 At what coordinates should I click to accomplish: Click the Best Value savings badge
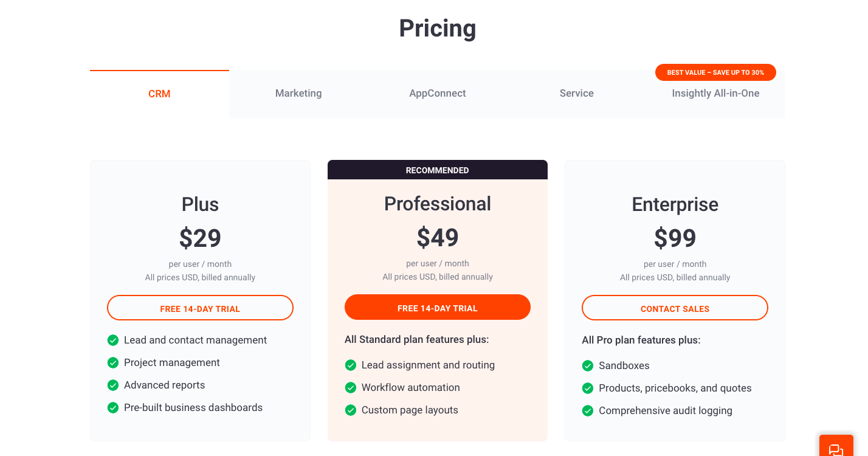point(715,72)
